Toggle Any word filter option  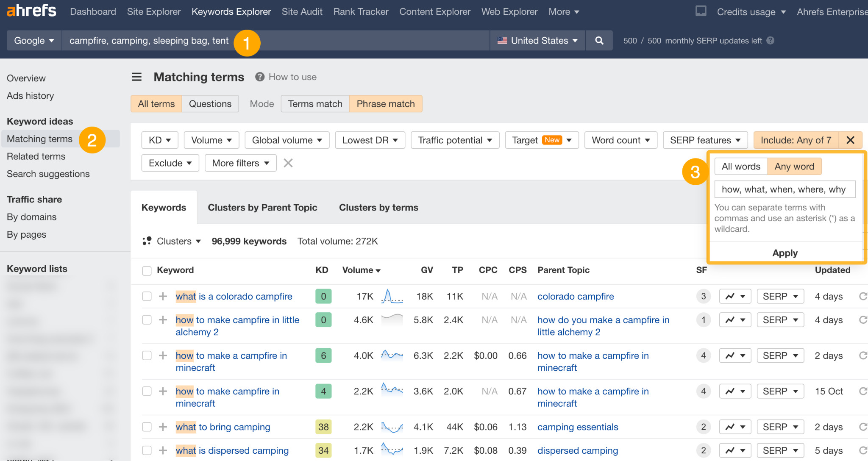[x=794, y=167]
